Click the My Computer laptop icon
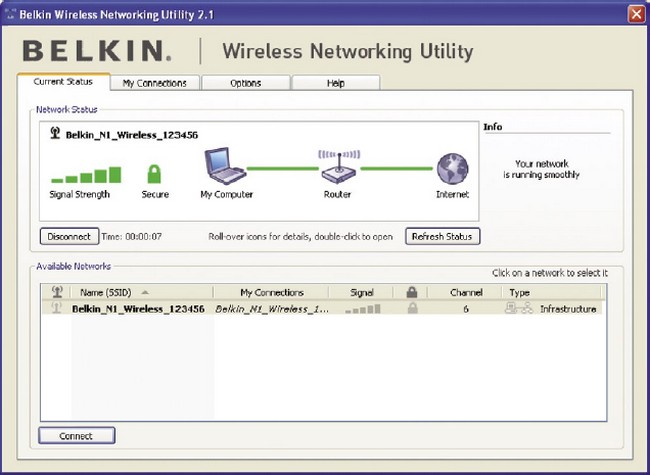The width and height of the screenshot is (650, 475). click(x=225, y=166)
